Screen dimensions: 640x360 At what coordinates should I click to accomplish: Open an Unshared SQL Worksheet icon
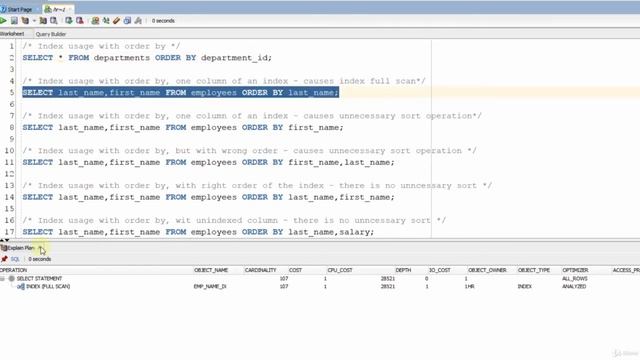(95, 20)
